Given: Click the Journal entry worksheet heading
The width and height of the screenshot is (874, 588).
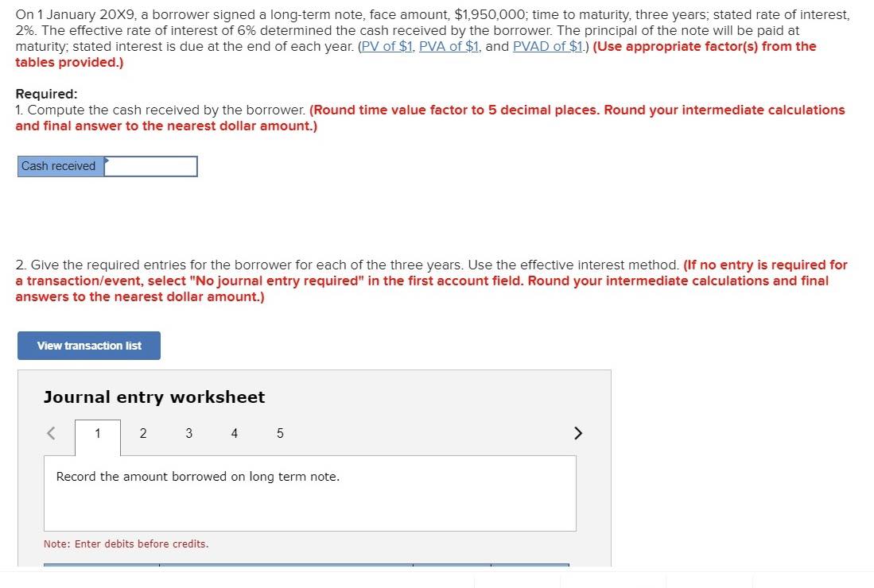Looking at the screenshot, I should (153, 397).
